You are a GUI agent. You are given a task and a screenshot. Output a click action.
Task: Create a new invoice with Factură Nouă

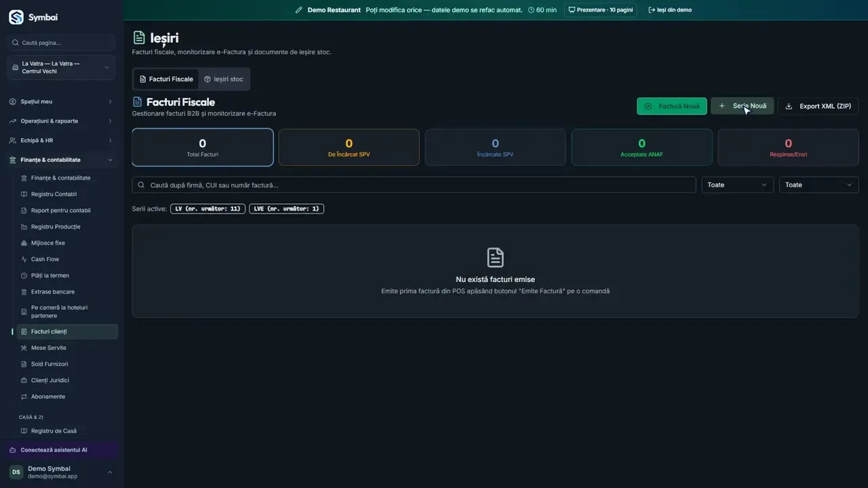pos(671,106)
